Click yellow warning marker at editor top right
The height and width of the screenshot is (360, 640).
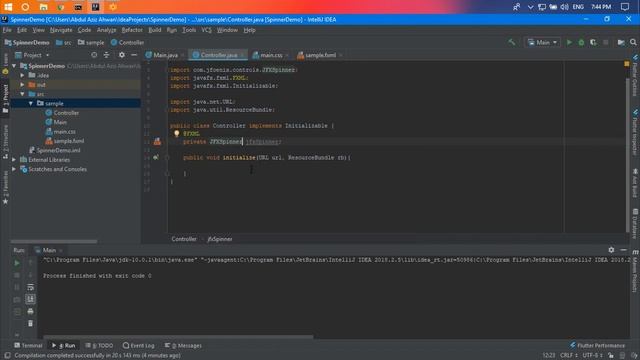(627, 64)
